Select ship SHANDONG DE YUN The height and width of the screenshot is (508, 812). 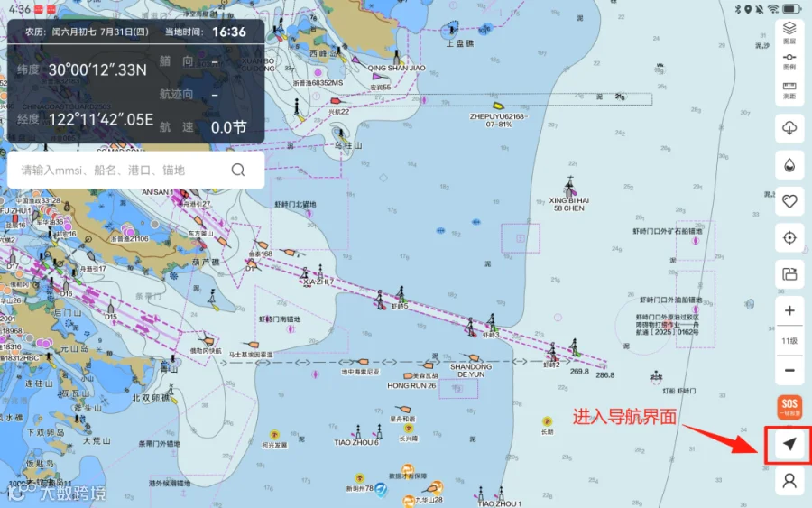[x=472, y=357]
